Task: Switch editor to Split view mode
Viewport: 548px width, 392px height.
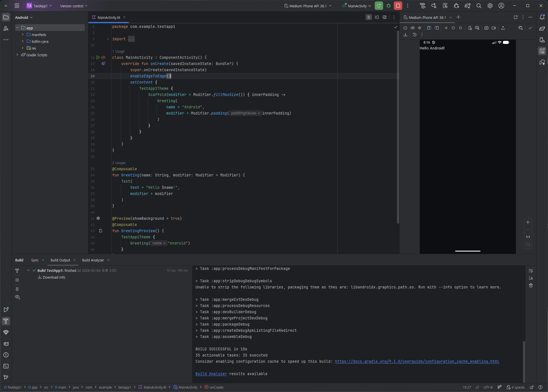Action: point(377,17)
